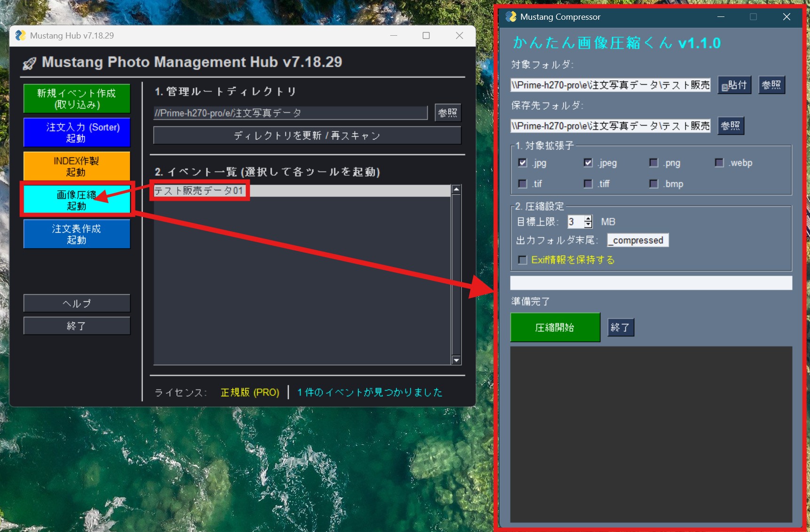Enable the .bmp extension checkbox
This screenshot has height=532, width=810.
pos(653,183)
